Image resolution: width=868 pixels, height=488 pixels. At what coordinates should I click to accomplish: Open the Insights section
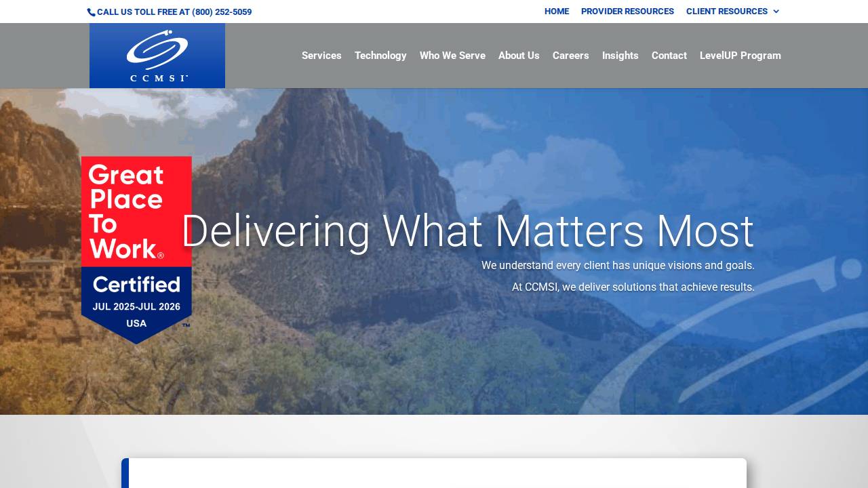click(620, 56)
